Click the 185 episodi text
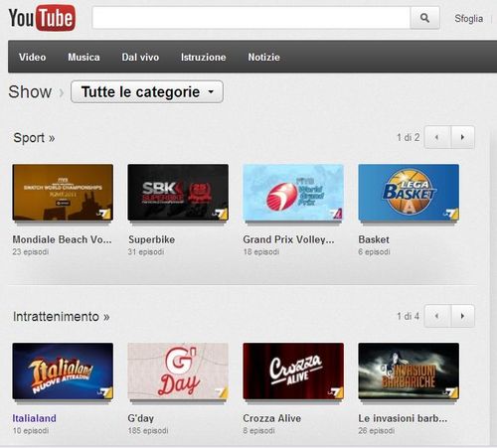 click(x=148, y=431)
